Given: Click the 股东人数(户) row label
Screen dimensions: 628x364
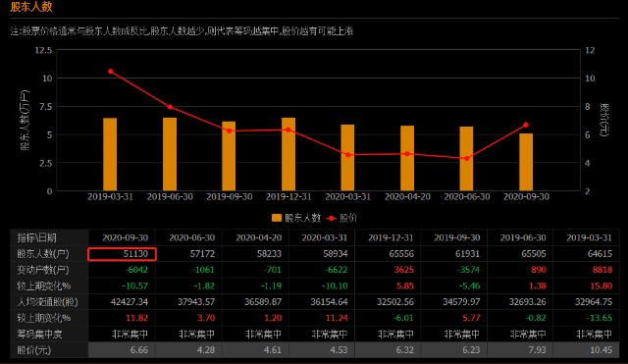Looking at the screenshot, I should point(42,254).
